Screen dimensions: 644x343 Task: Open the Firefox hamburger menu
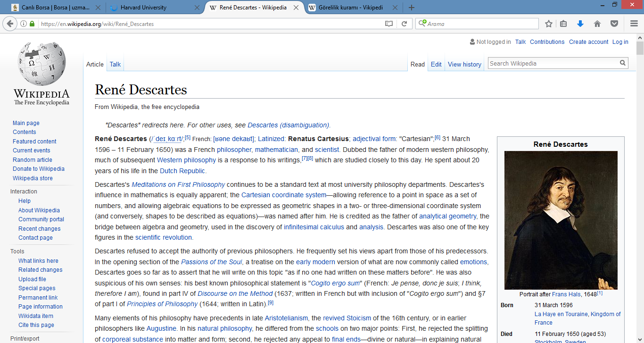coord(634,24)
